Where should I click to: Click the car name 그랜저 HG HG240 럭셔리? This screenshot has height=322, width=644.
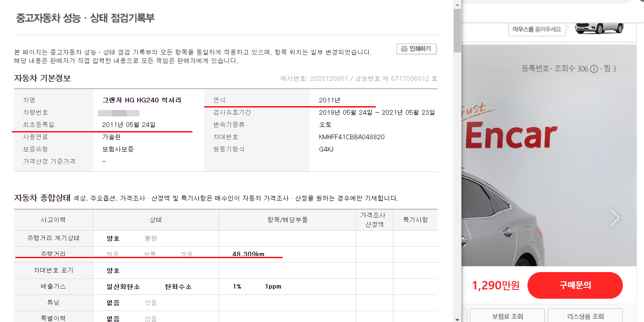(142, 100)
